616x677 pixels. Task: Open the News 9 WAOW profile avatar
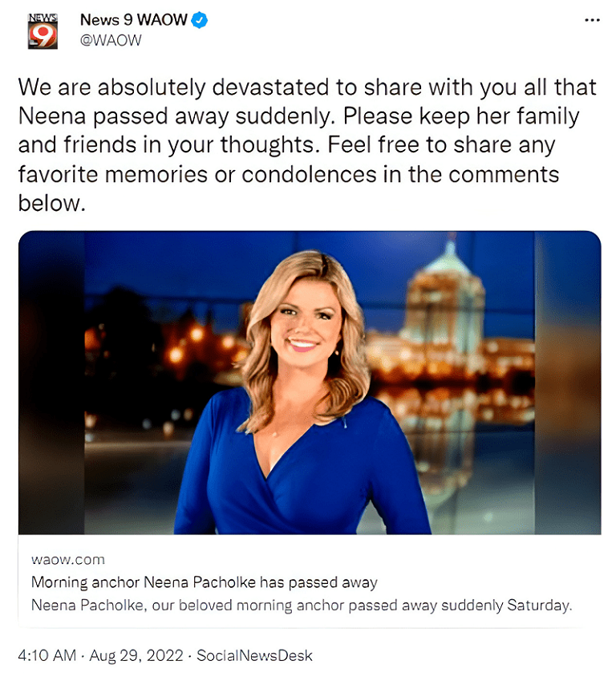pyautogui.click(x=43, y=31)
